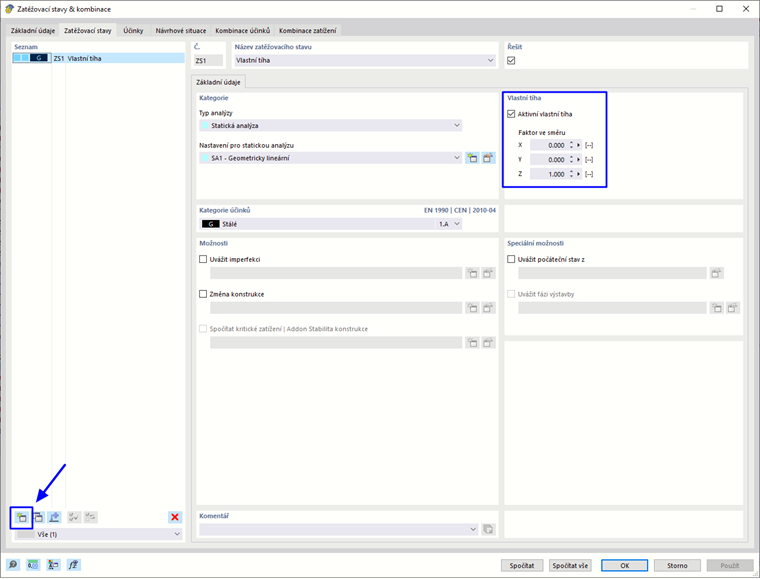760x579 pixels.
Task: Click the X factor value field
Action: point(549,145)
